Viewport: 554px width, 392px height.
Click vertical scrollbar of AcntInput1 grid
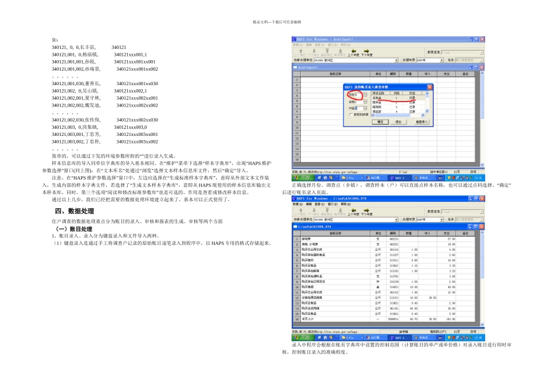482,119
